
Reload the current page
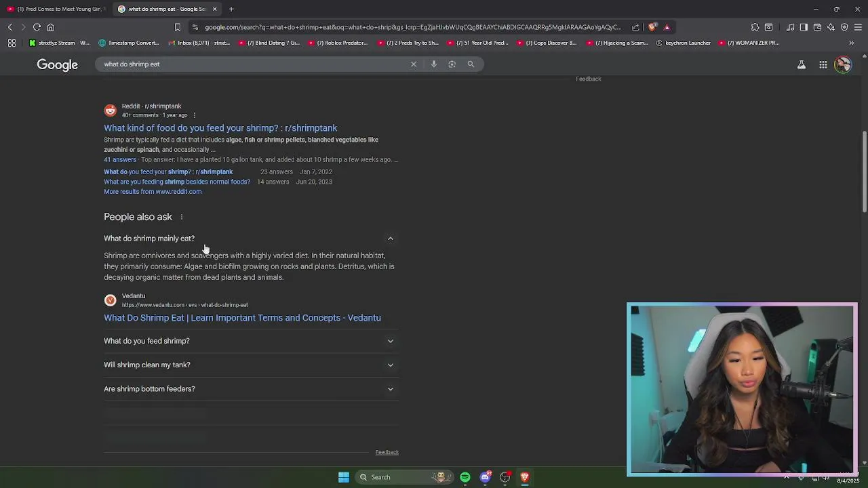point(37,27)
